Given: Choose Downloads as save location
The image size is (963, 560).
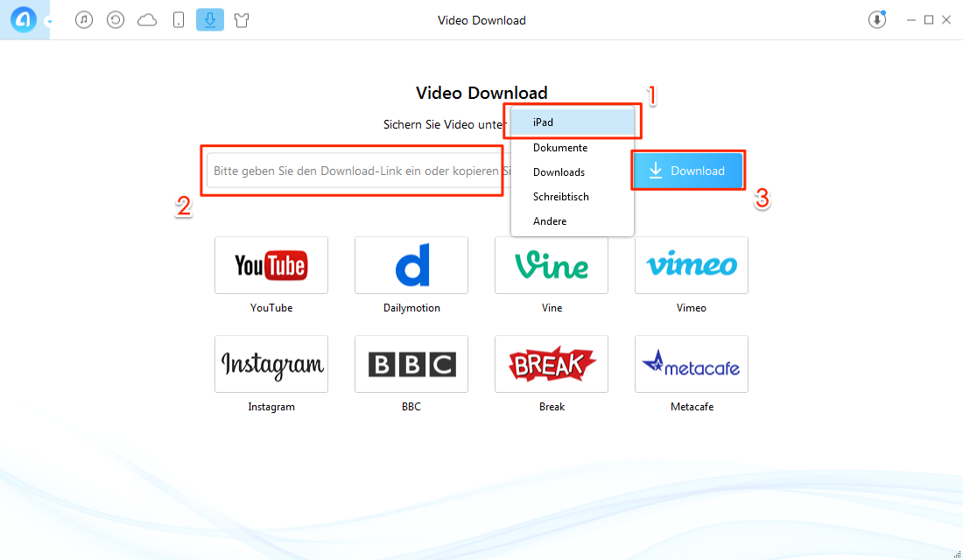Looking at the screenshot, I should [x=573, y=171].
